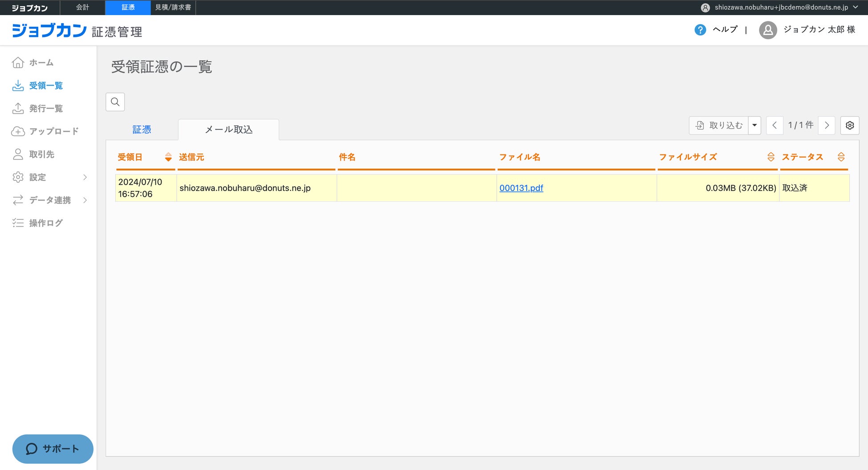Go to previous page arrow
Viewport: 868px width, 470px height.
point(775,126)
